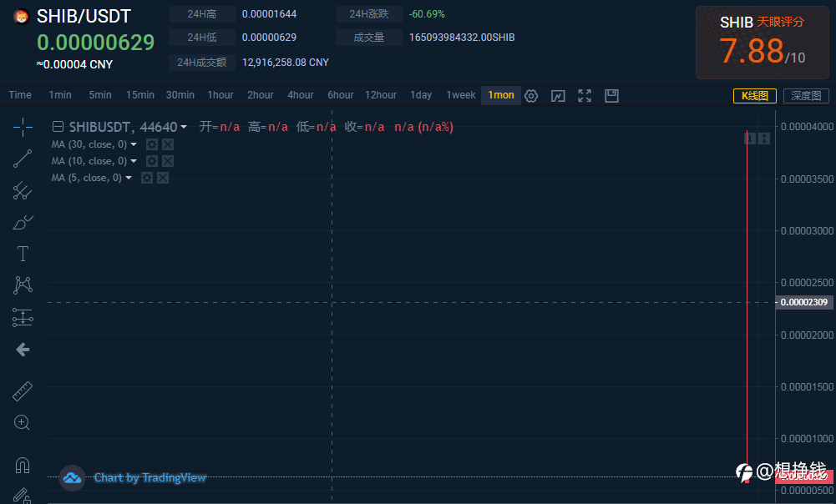This screenshot has width=836, height=504.
Task: Select the 1week interval
Action: (x=461, y=95)
